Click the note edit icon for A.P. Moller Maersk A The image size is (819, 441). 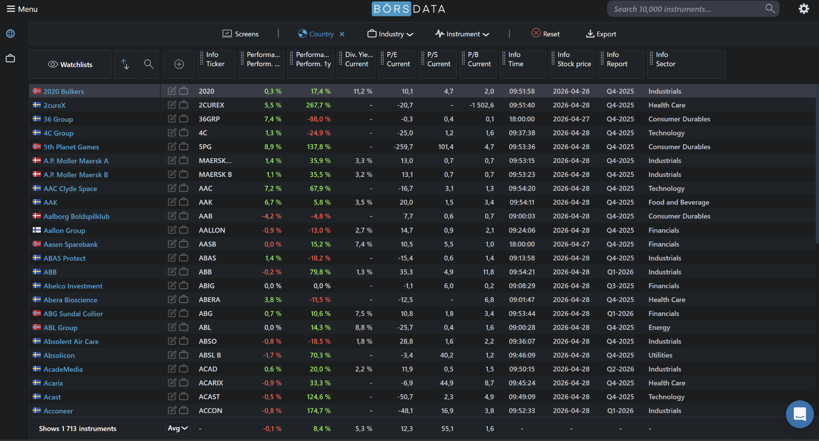172,160
